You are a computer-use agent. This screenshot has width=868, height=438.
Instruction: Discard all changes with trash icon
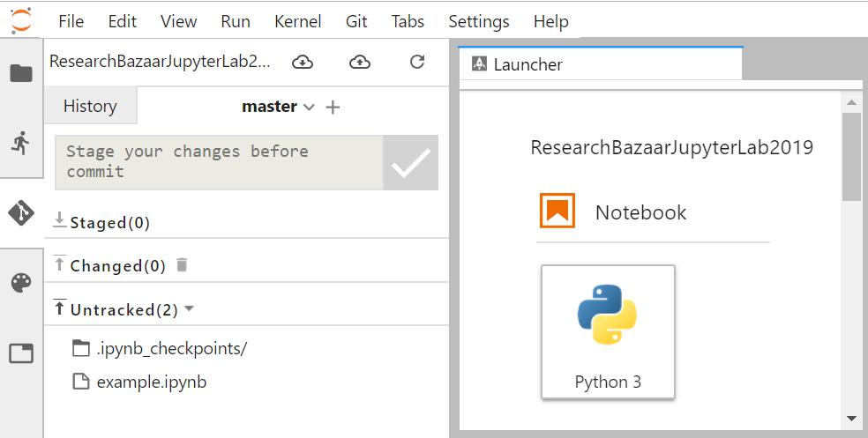tap(182, 265)
